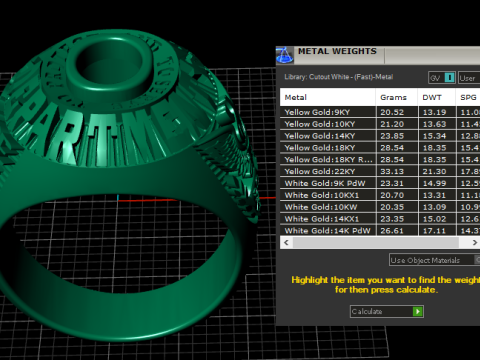Click the 20.52 grams cell

click(x=397, y=112)
